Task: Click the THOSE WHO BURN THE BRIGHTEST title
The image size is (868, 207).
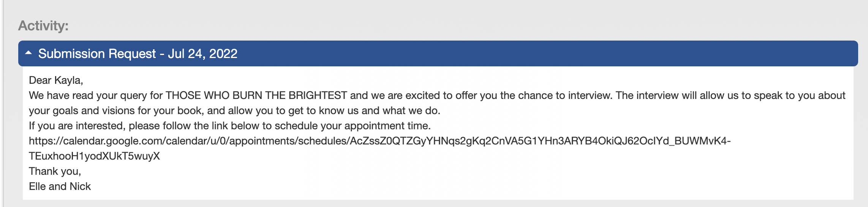Action: tap(256, 96)
